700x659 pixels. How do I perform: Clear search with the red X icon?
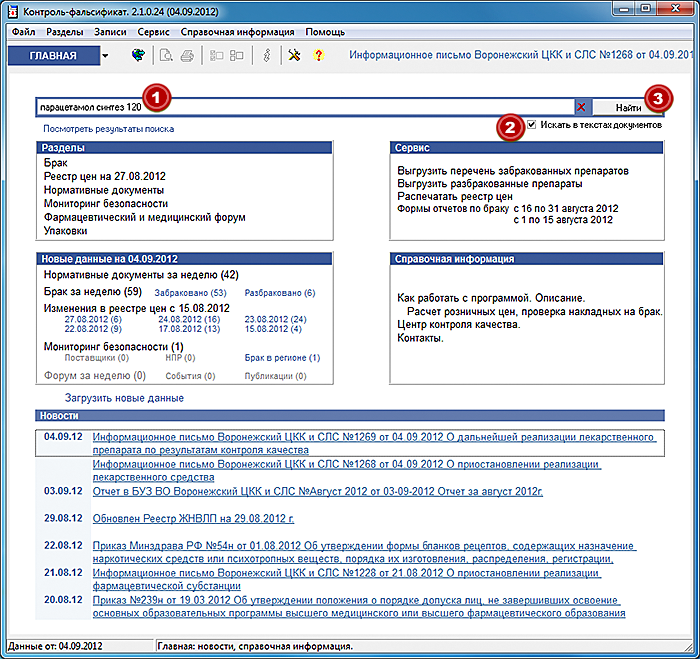(581, 107)
